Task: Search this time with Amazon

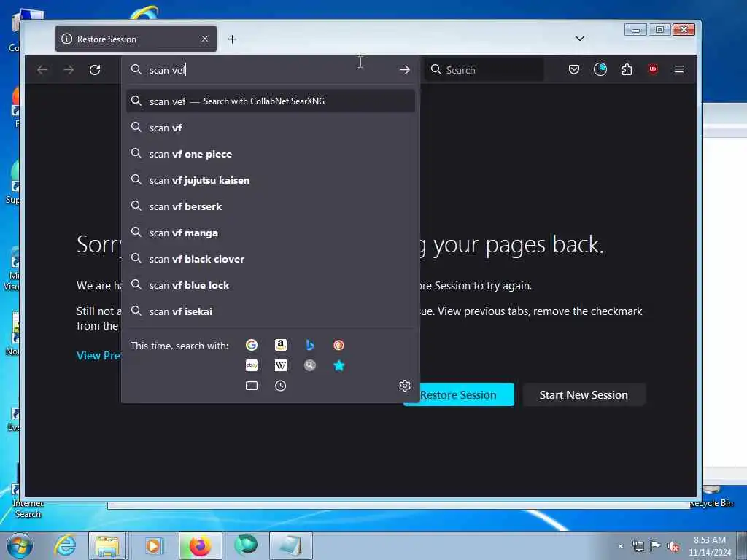Action: [x=281, y=345]
